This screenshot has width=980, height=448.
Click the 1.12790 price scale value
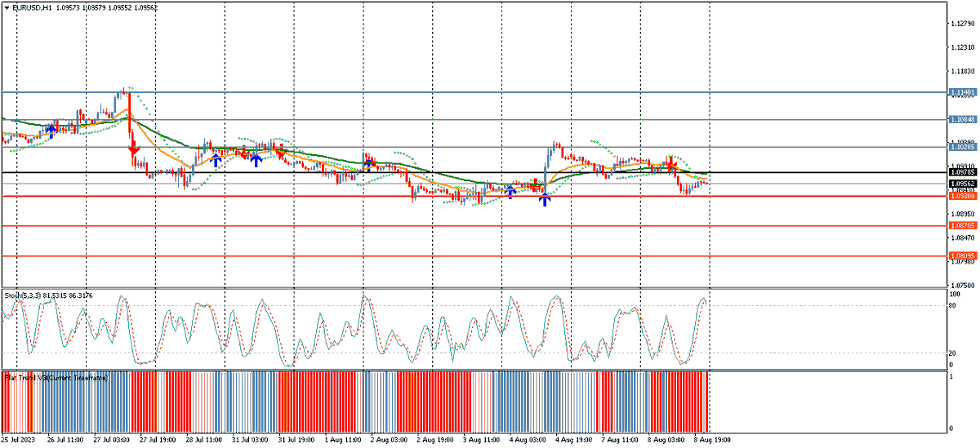coord(964,24)
